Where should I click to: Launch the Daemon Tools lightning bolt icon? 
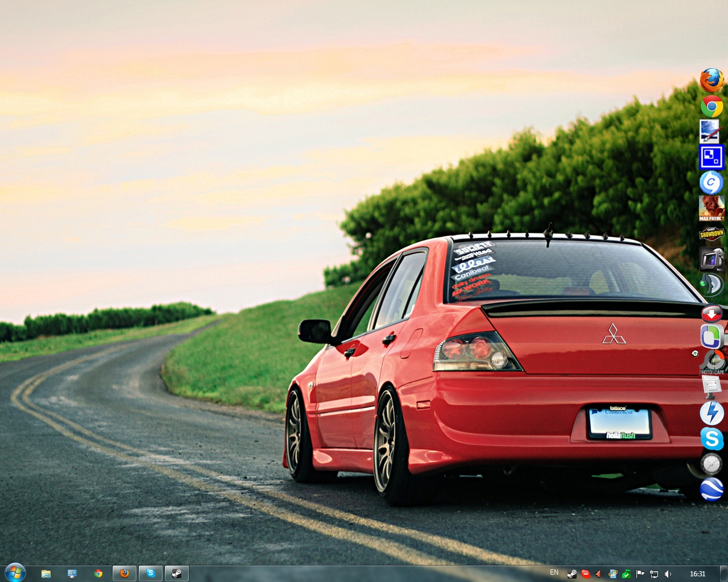[712, 413]
